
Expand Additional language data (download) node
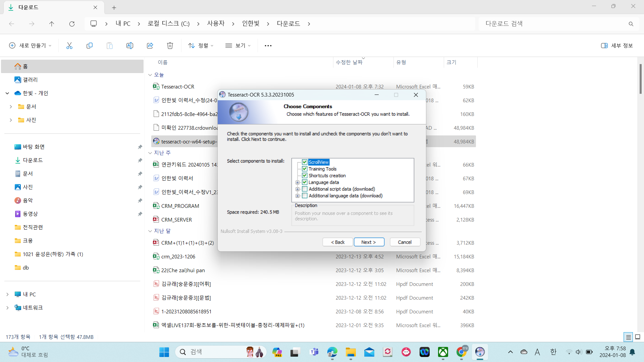[x=298, y=196]
